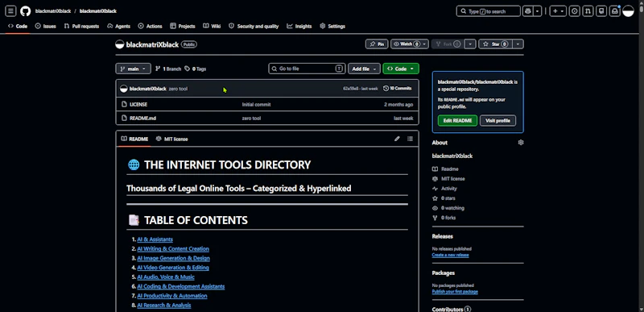This screenshot has height=312, width=644.
Task: Jump to AI Writing & Content Creation section
Action: pyautogui.click(x=173, y=248)
